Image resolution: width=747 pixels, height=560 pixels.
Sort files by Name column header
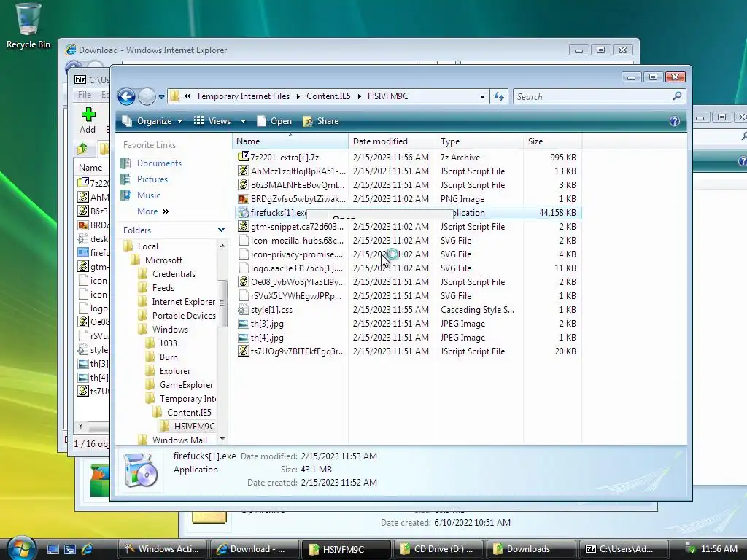click(290, 141)
